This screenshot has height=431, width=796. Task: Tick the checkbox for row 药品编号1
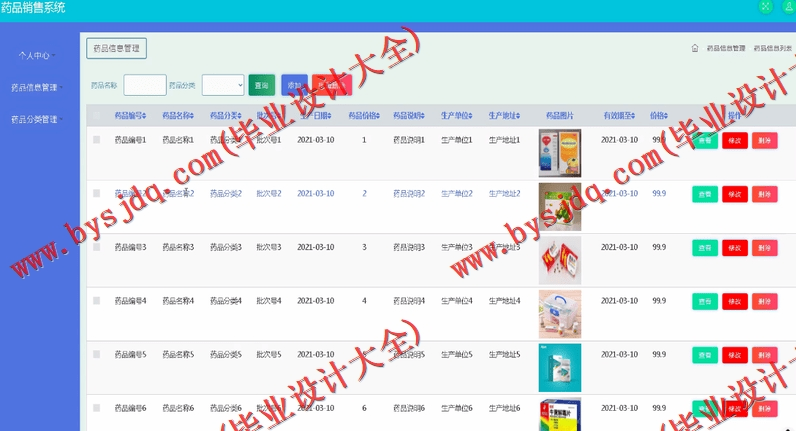pos(96,140)
